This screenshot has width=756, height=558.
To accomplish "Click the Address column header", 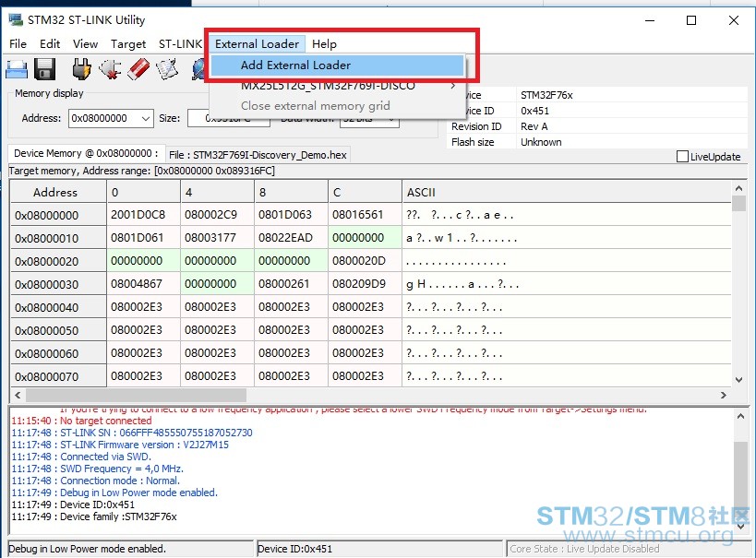I will pos(58,192).
